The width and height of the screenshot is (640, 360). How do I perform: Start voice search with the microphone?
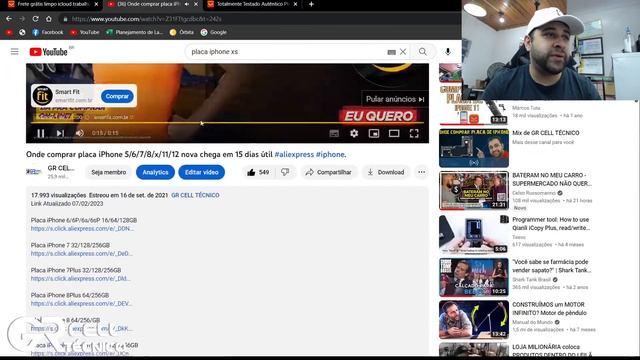coord(448,51)
